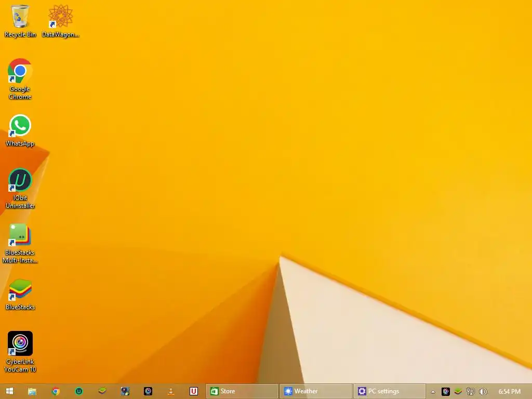
Task: Open File Explorer from the taskbar
Action: pos(32,391)
